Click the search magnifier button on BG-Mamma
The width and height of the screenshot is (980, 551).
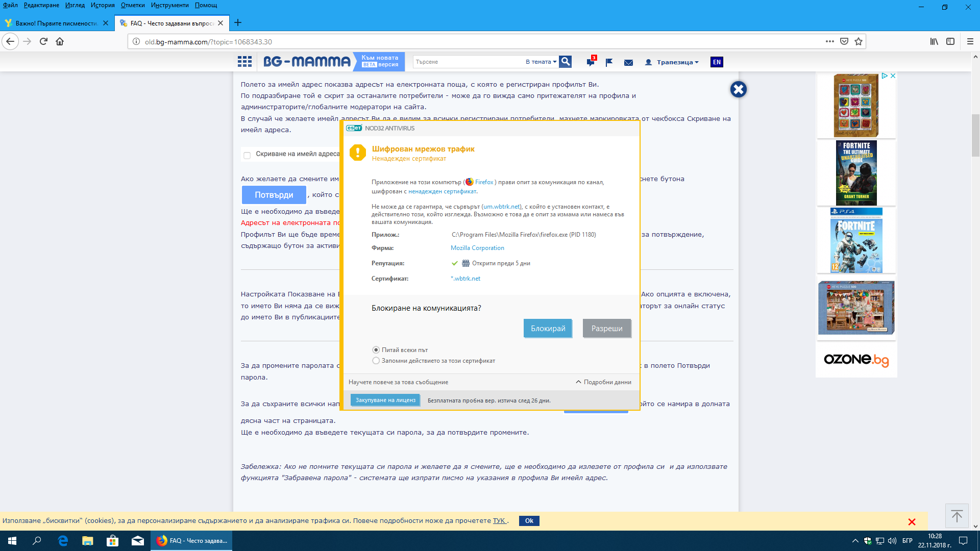tap(565, 62)
